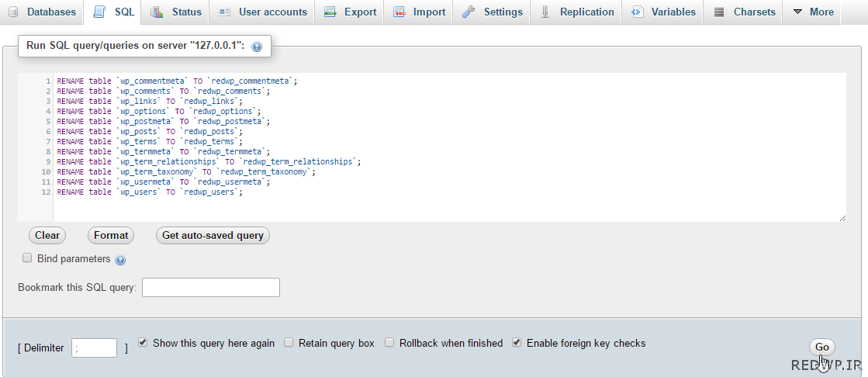The image size is (868, 377).
Task: Click the Replication icon
Action: click(x=546, y=12)
